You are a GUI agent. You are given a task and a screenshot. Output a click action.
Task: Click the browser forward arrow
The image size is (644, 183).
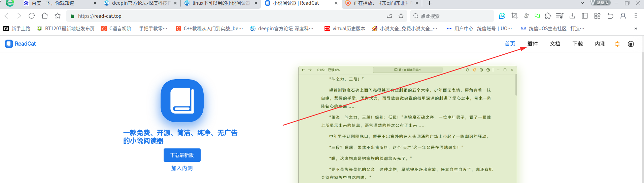click(x=19, y=16)
